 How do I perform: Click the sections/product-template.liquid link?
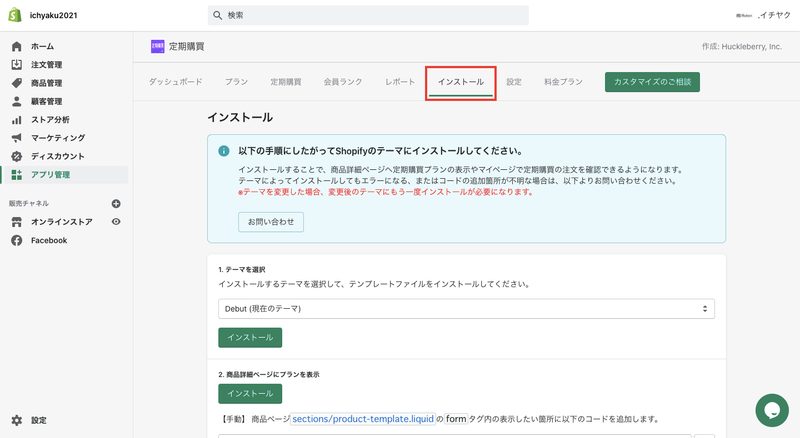tap(363, 419)
